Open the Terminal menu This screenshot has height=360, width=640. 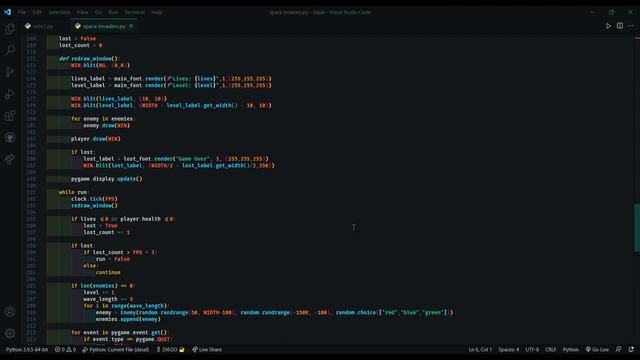pyautogui.click(x=135, y=12)
